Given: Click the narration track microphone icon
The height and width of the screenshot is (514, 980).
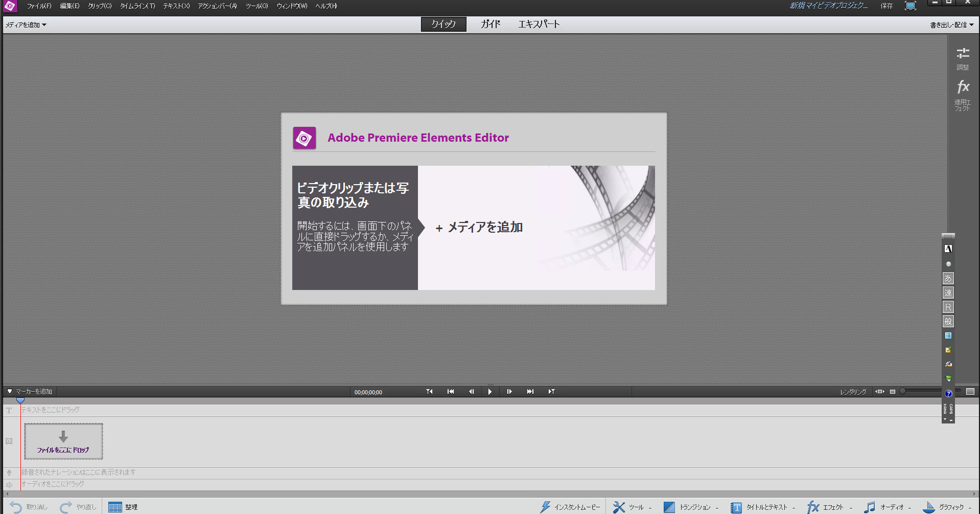Looking at the screenshot, I should coord(9,473).
